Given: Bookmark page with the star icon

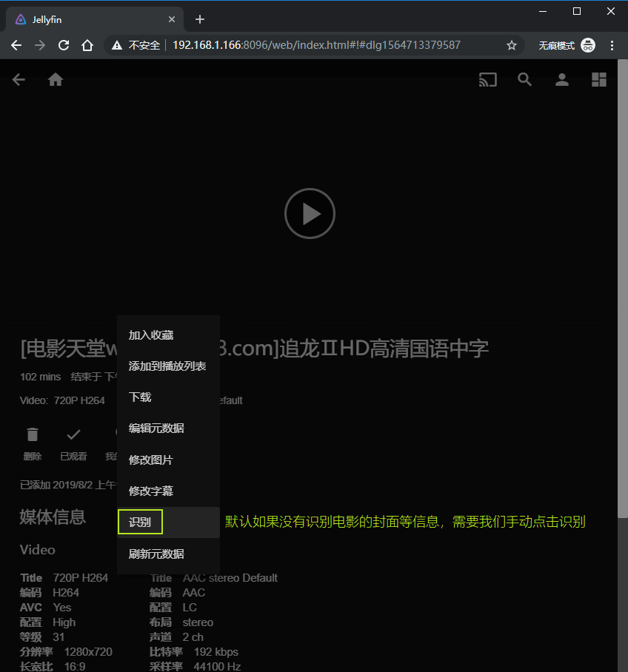Looking at the screenshot, I should (x=511, y=45).
